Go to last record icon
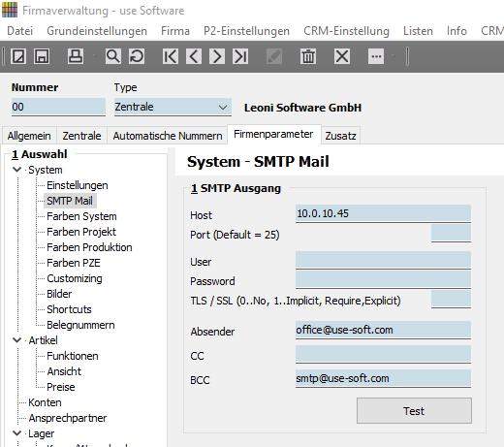Screen dimensions: 504x447 pos(240,56)
